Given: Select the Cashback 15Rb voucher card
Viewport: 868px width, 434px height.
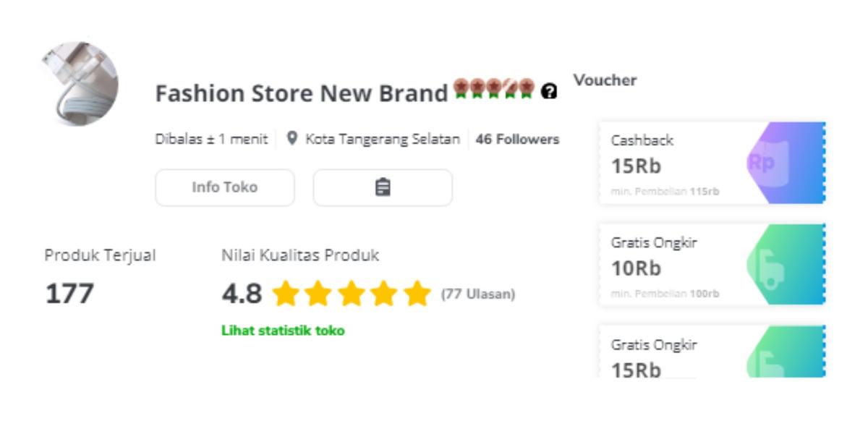Looking at the screenshot, I should point(673,163).
